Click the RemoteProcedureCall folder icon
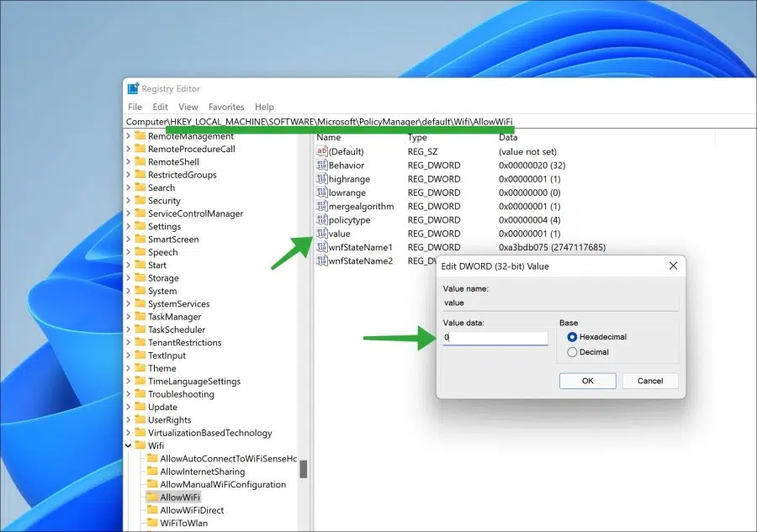The width and height of the screenshot is (757, 532). tap(140, 149)
